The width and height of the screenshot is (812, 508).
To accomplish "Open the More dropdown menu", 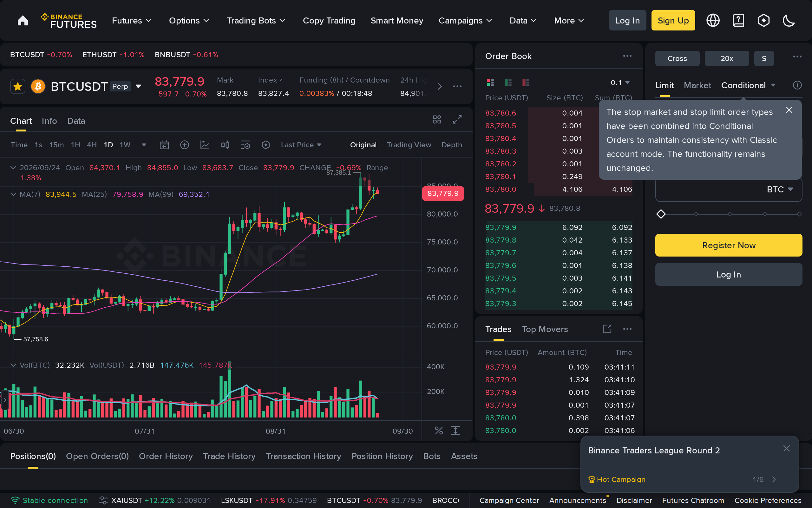I will coord(569,21).
